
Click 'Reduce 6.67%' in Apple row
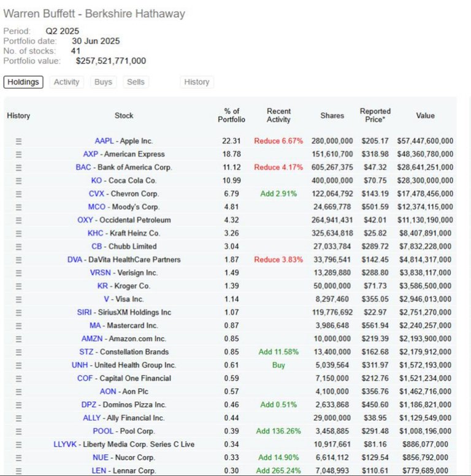point(278,141)
